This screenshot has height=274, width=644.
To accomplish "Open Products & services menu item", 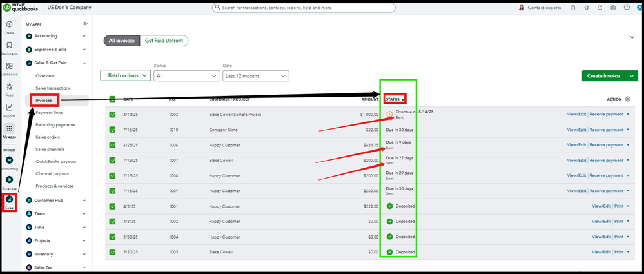I will 55,186.
